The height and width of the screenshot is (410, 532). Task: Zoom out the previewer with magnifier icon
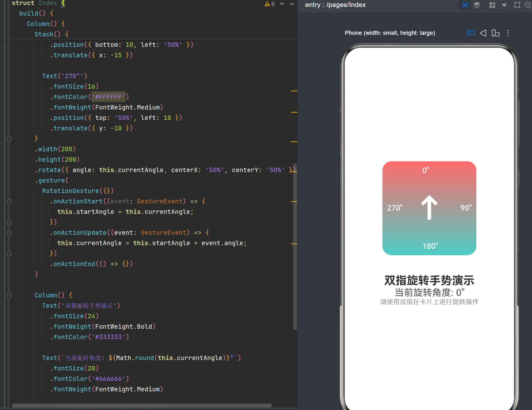point(528,5)
